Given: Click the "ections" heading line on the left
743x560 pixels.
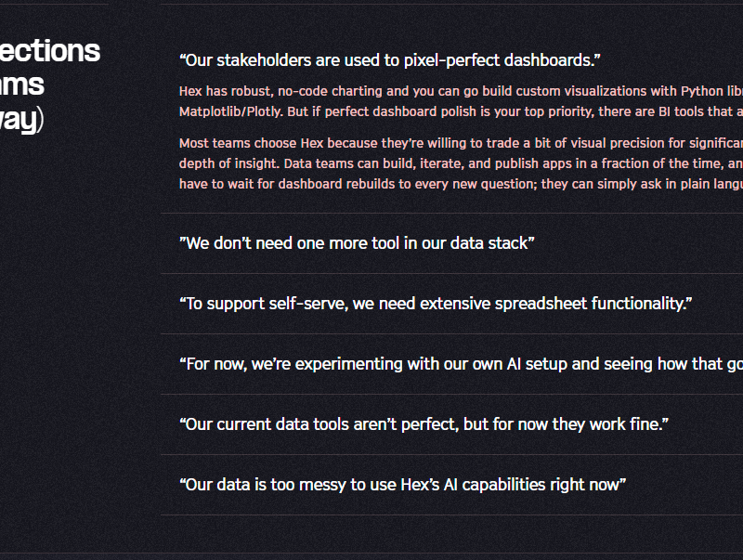Looking at the screenshot, I should [x=50, y=50].
